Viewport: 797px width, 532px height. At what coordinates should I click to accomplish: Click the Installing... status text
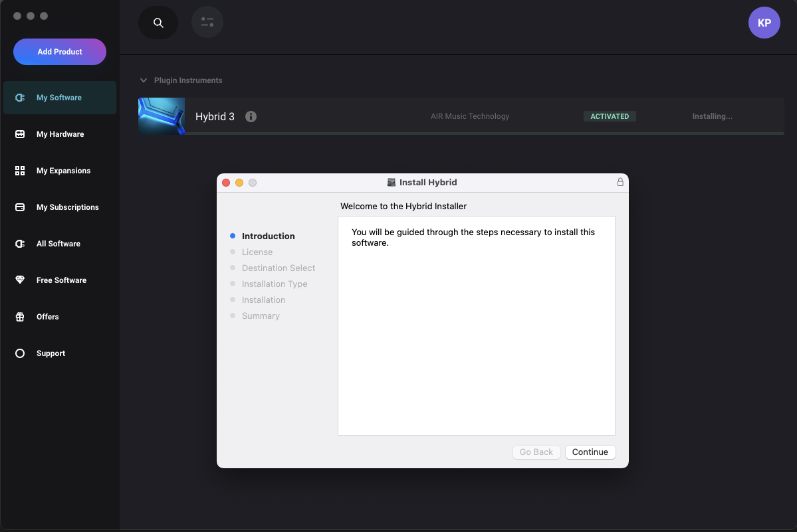click(x=712, y=116)
